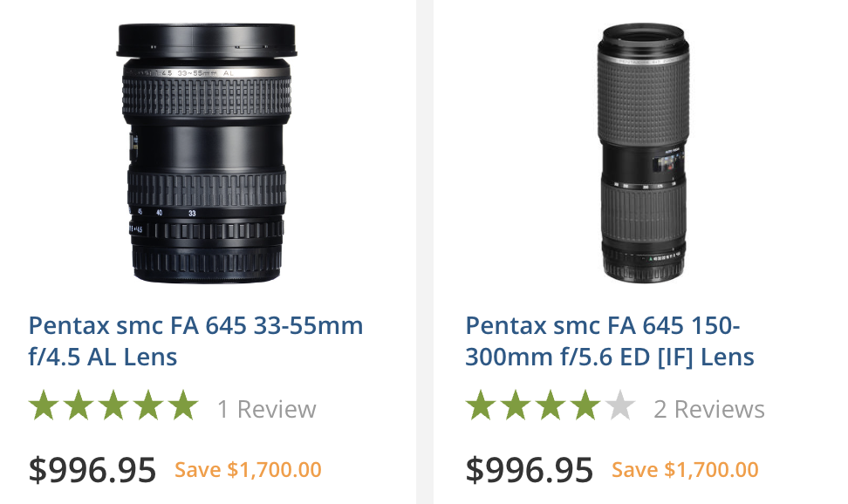Click the grayed fifth star of the 150-300mm rating
The width and height of the screenshot is (848, 504).
[619, 406]
